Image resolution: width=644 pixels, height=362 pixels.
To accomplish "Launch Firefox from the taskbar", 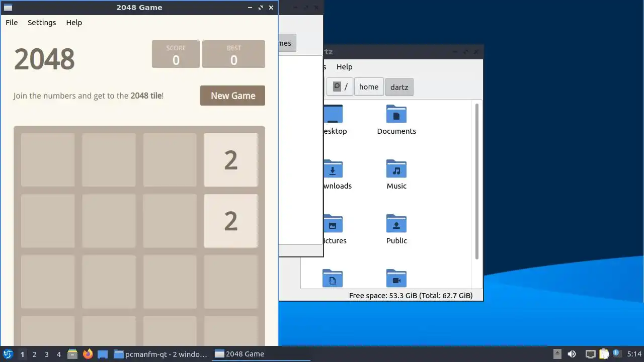I will (x=88, y=354).
